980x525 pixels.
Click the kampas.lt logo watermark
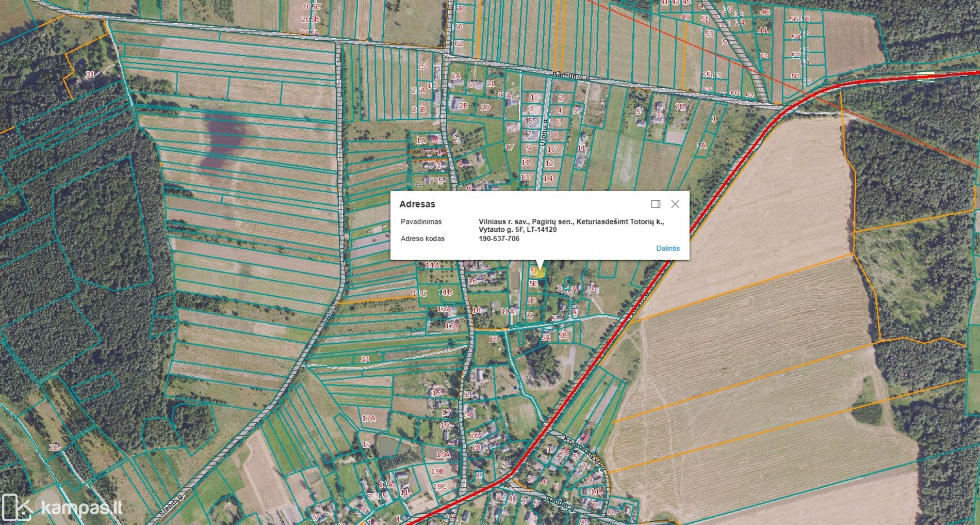tap(62, 507)
